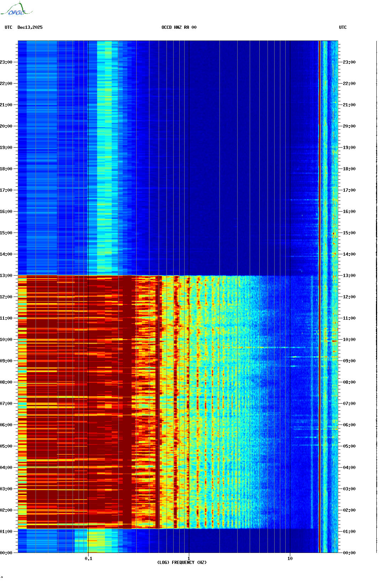
Task: Click the left-axis '20:00' time label
Action: [6, 126]
